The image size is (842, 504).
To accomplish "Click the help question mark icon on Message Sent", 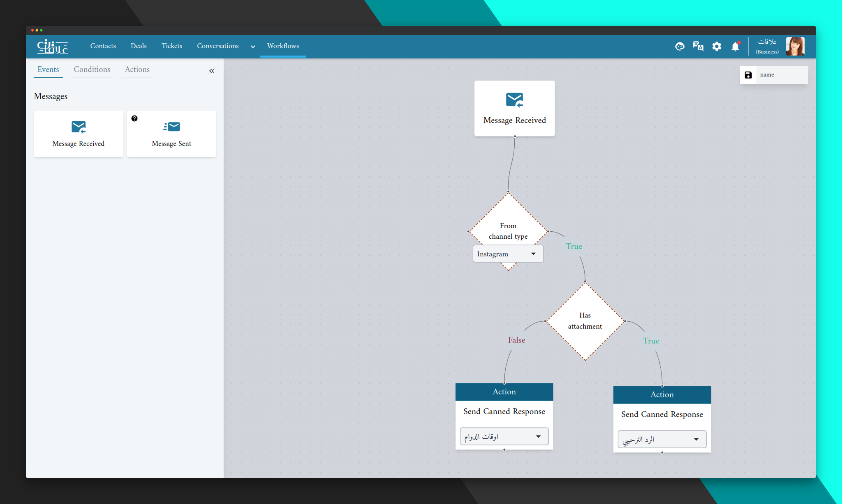I will [134, 118].
